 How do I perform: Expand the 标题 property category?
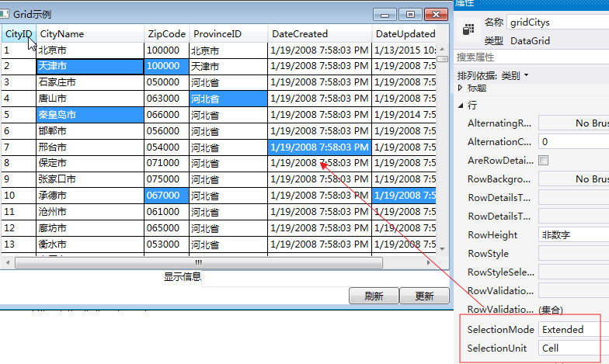(x=461, y=88)
